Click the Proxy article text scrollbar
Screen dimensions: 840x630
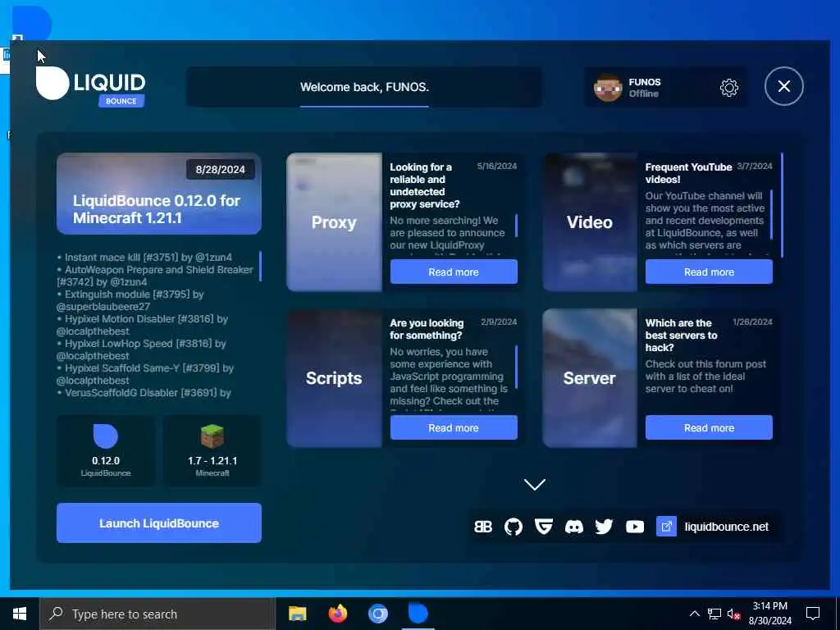click(x=517, y=225)
